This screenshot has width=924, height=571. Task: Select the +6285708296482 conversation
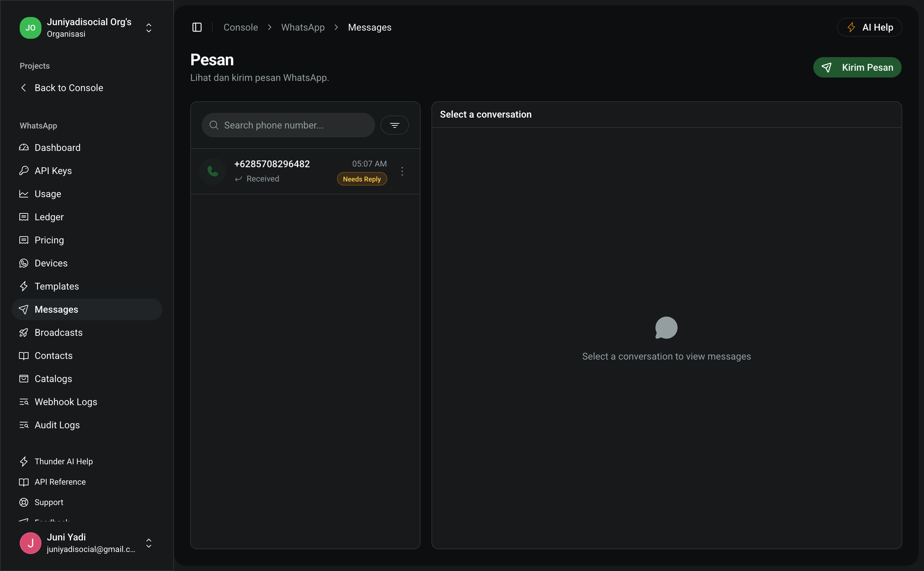point(305,171)
